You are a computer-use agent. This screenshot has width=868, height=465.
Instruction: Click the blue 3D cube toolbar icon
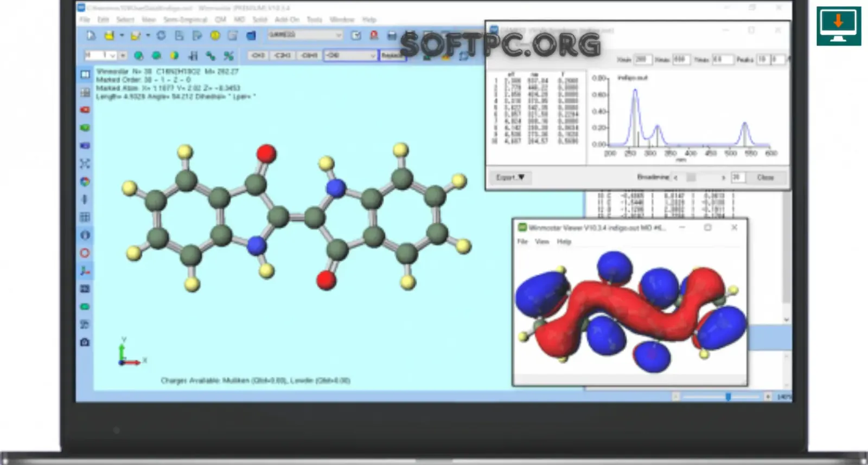(x=251, y=36)
